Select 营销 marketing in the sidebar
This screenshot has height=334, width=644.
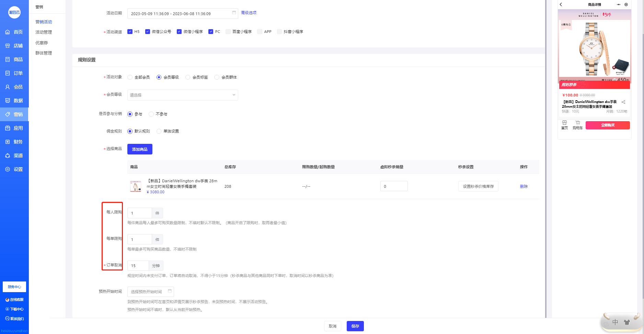pos(14,114)
